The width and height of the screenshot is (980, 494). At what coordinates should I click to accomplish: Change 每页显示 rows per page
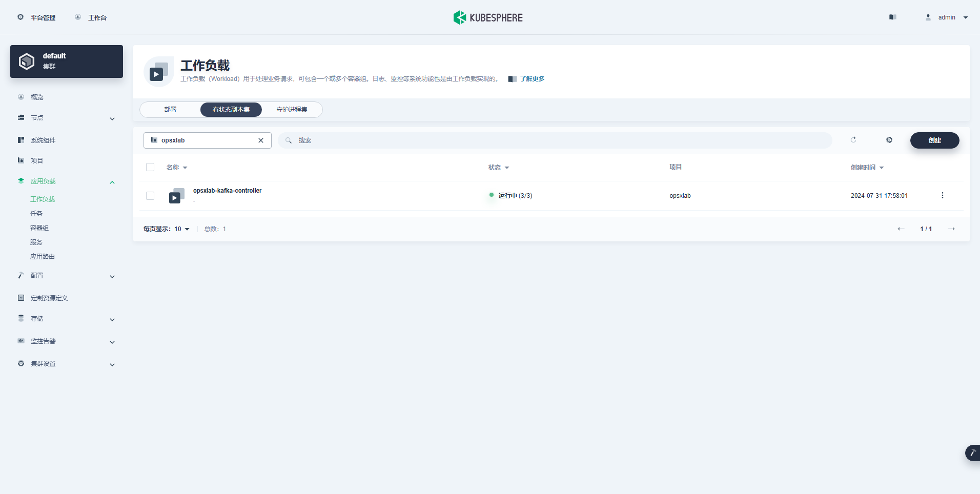(x=167, y=229)
